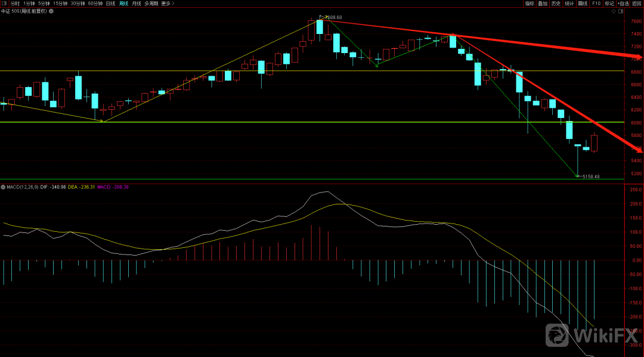Open the F10 company info
Screen dimensions: 644x357
[x=596, y=4]
